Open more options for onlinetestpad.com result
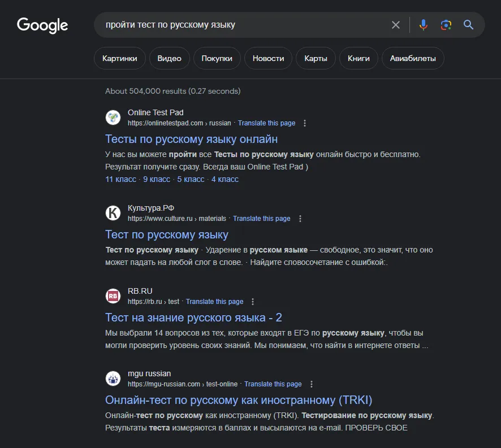Viewport: 501px width, 448px height. point(305,123)
